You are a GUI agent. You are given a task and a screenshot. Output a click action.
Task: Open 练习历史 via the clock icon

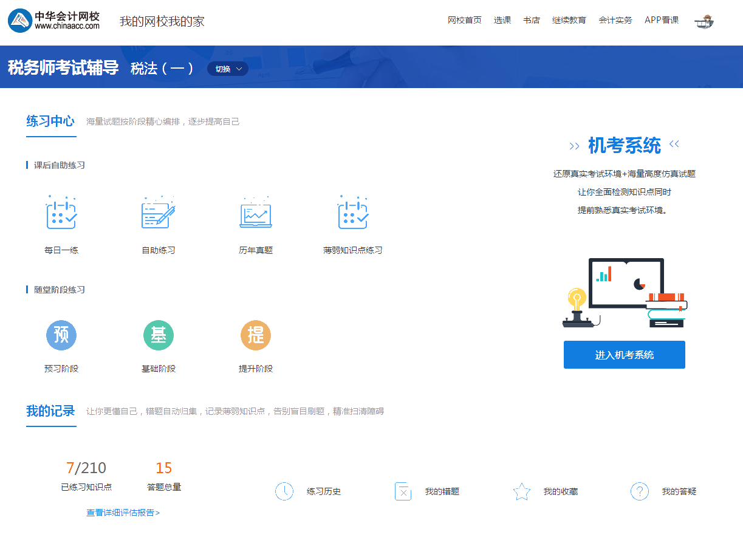pos(284,491)
